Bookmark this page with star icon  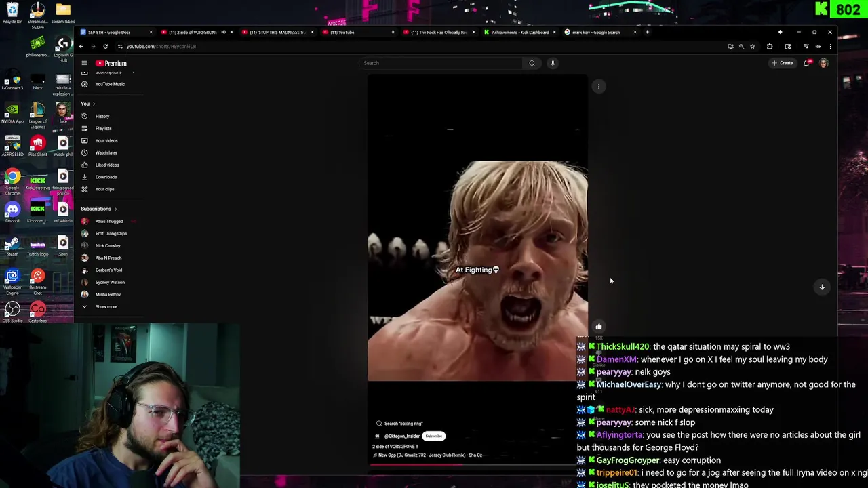tap(752, 47)
